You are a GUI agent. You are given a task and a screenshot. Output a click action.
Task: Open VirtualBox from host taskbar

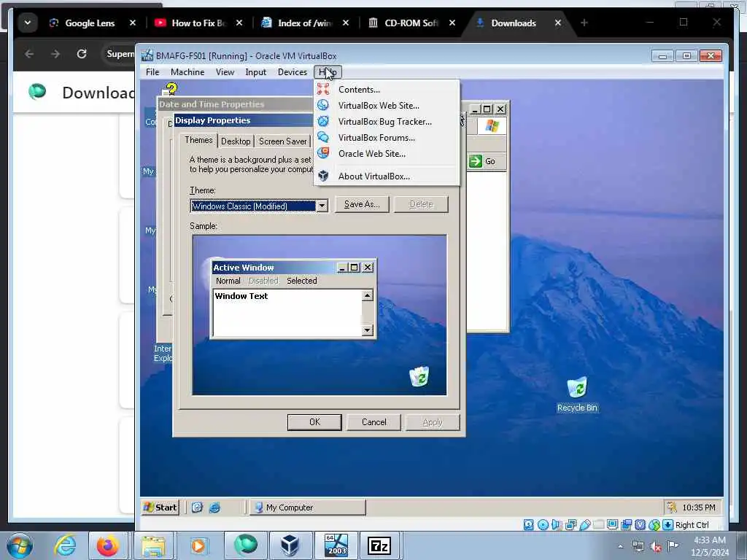click(290, 545)
